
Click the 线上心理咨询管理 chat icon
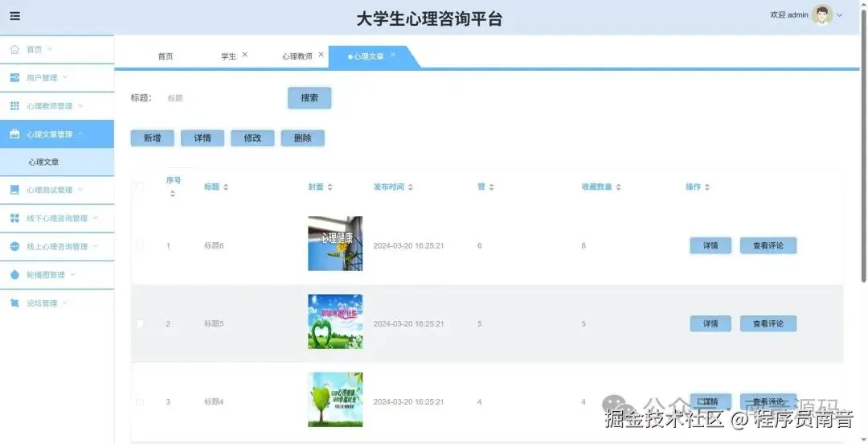[x=15, y=247]
